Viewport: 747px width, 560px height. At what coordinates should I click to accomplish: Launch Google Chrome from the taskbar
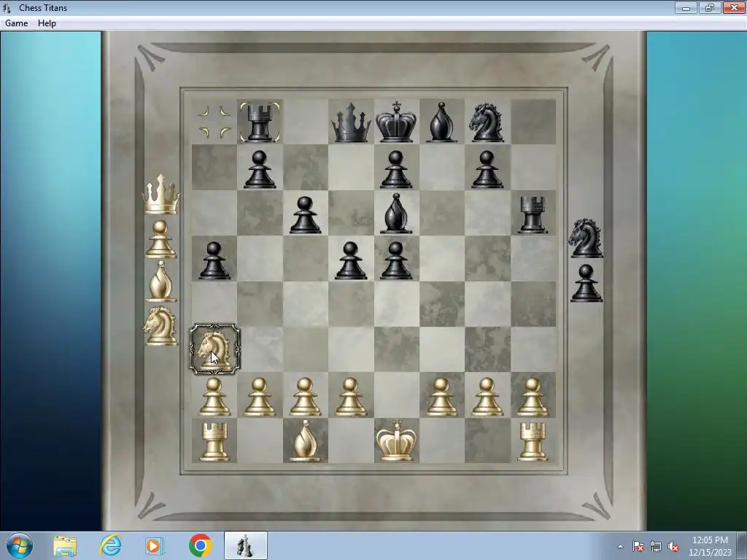200,545
